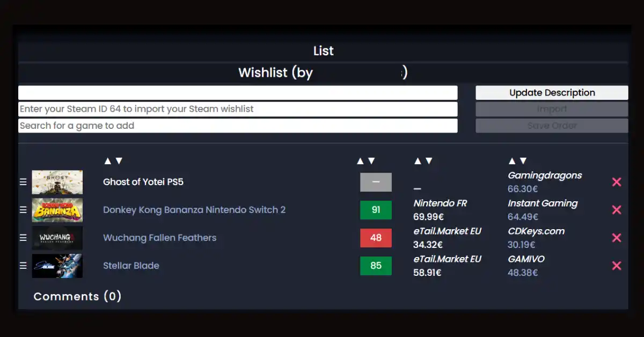Select the List tab at the top
The image size is (644, 337).
click(323, 50)
